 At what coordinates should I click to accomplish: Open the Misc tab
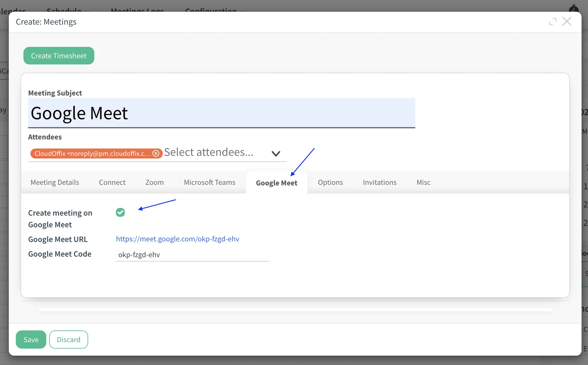pos(423,182)
